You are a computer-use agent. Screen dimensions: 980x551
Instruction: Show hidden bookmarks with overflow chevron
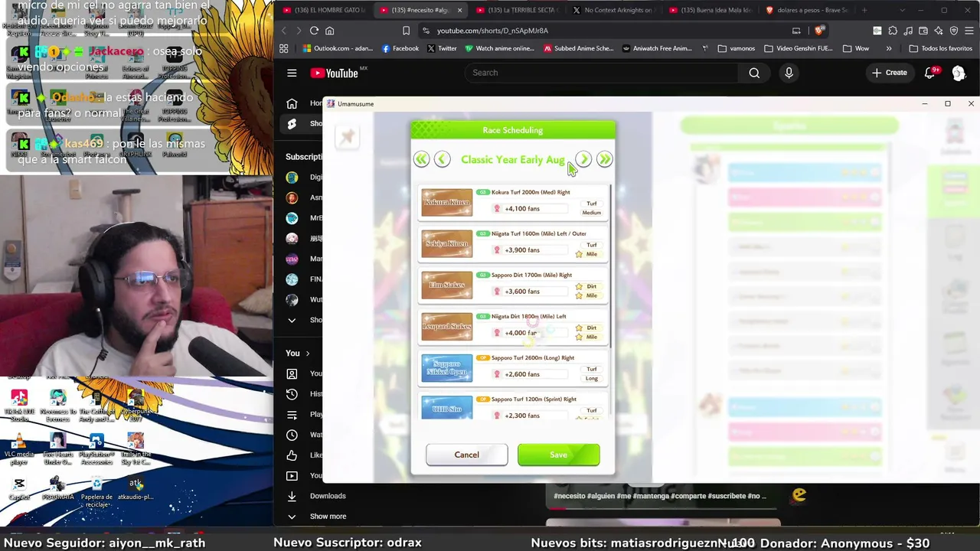click(x=888, y=48)
